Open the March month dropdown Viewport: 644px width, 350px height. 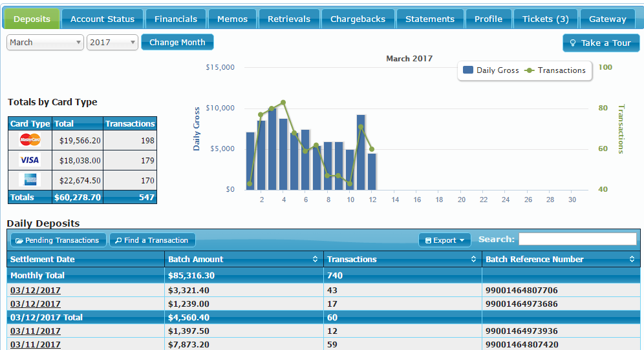click(x=45, y=43)
